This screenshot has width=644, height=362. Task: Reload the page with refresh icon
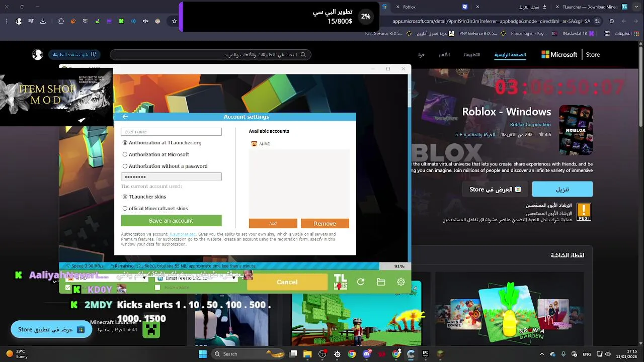tap(612, 21)
